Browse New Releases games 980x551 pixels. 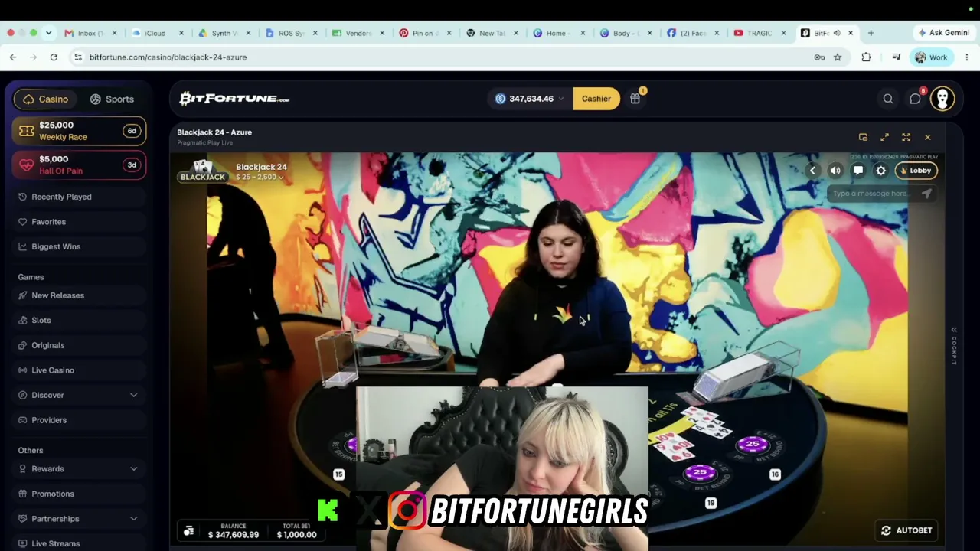point(78,295)
